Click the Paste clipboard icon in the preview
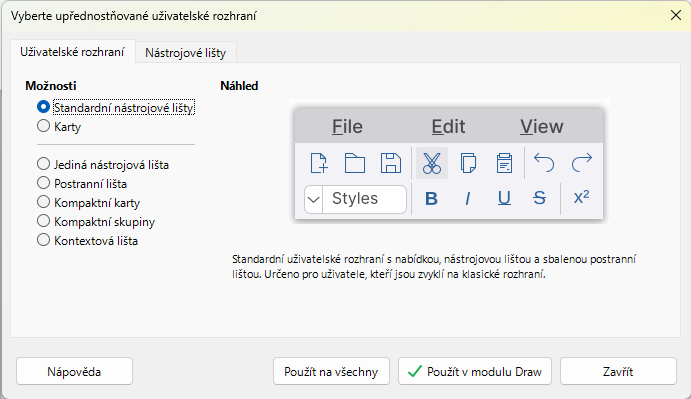The image size is (691, 399). coord(504,163)
